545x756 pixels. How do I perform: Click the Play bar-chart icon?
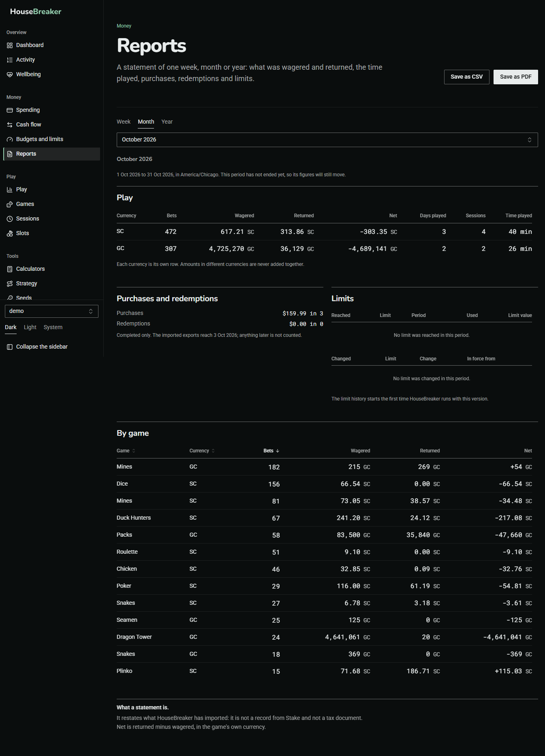(x=10, y=190)
